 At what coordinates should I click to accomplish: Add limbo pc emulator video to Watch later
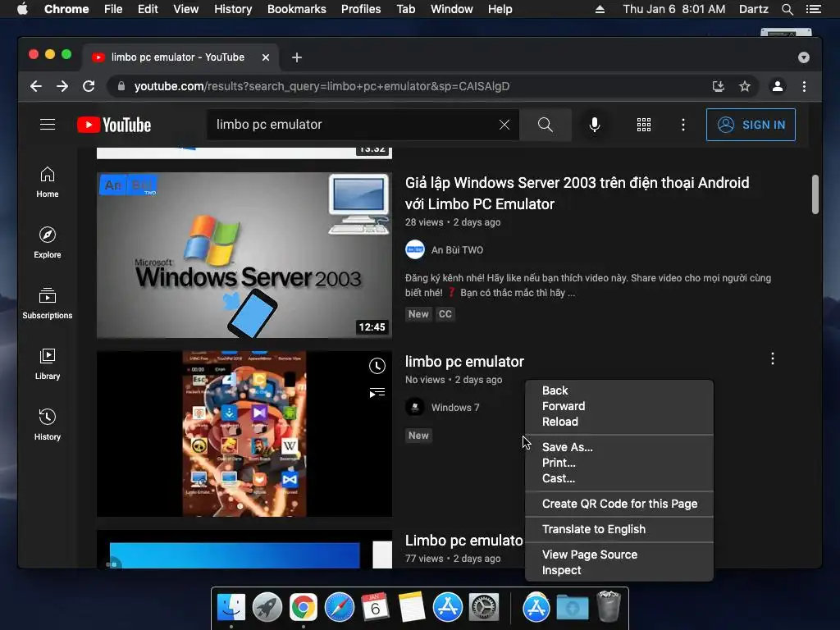pos(377,366)
